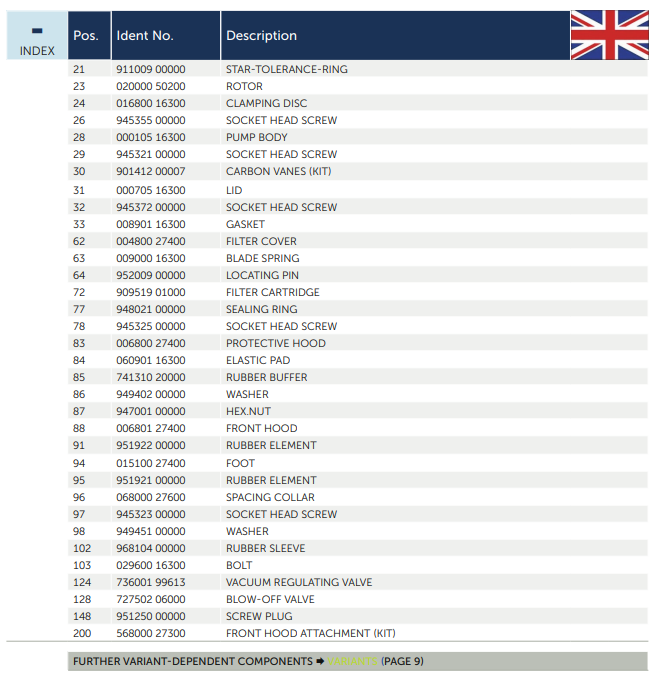Select ident number 000105 16300 for PUMP BODY
Viewport: 658px width, 690px height.
coord(150,138)
